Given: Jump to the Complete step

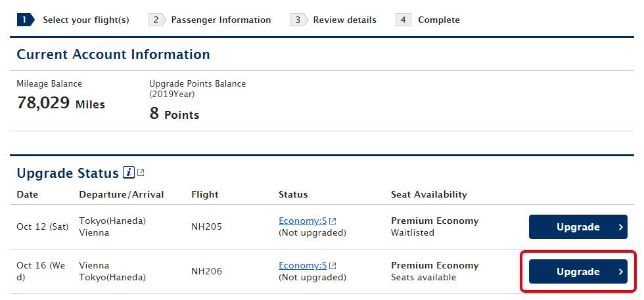Looking at the screenshot, I should click(439, 20).
